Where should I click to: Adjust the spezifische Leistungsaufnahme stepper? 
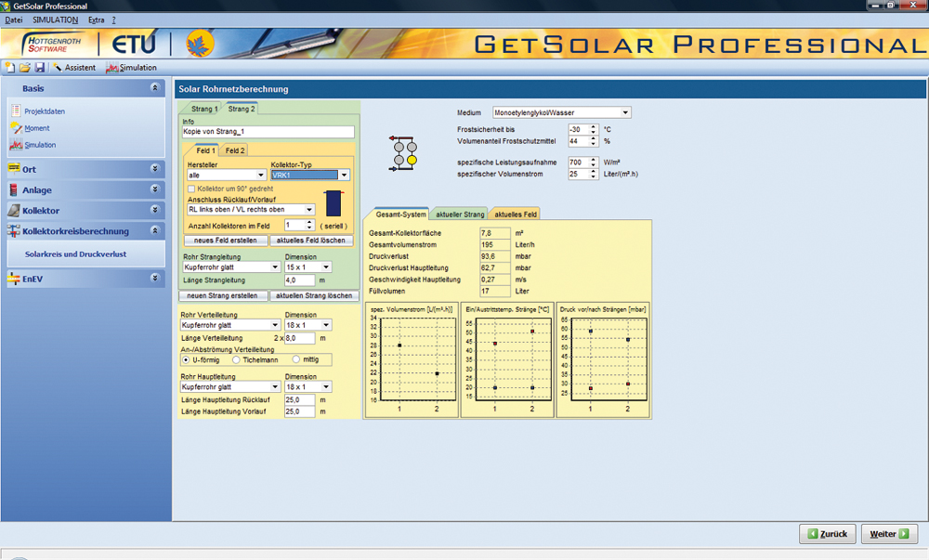[x=593, y=163]
